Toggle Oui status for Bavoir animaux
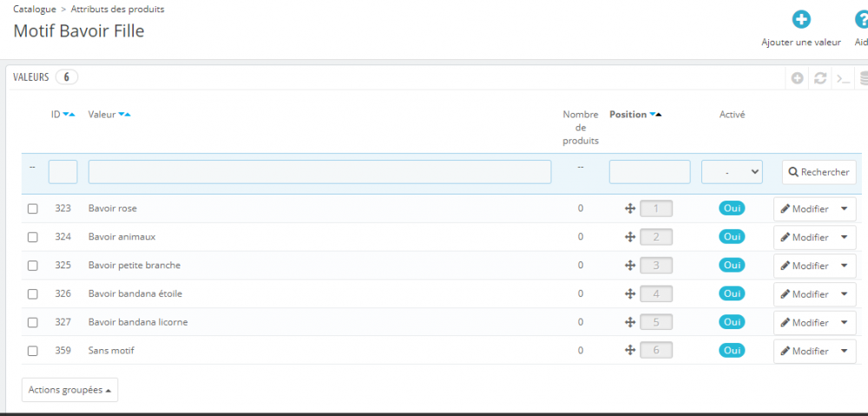The image size is (868, 416). 732,236
